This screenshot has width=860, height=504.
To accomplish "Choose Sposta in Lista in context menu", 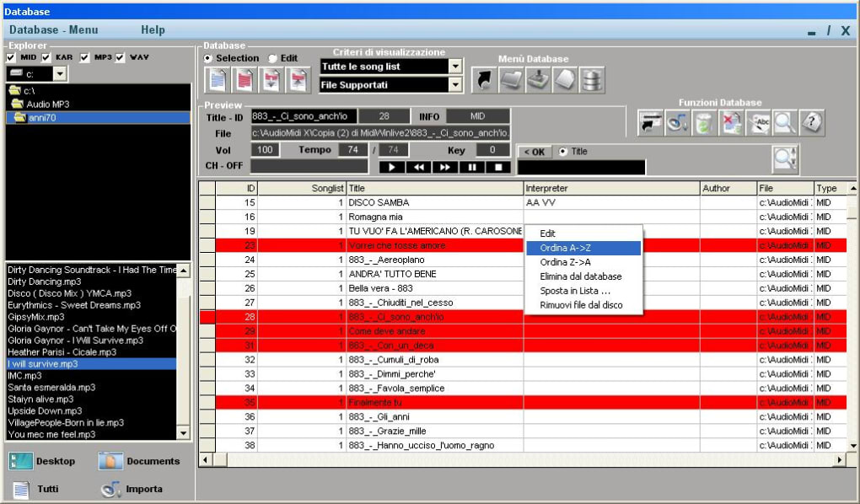I will pos(583,291).
